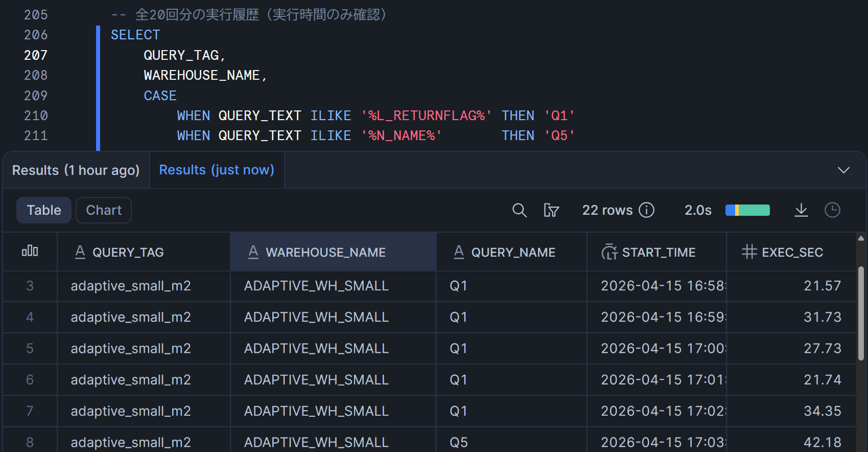Open the query history clock icon
Screen dimensions: 868x452
(x=832, y=210)
